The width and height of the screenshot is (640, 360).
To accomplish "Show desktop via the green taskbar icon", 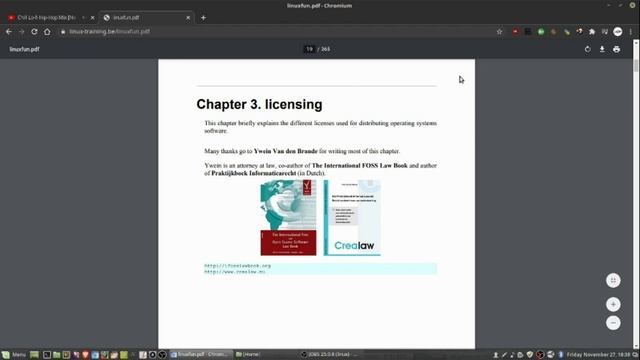I will tap(34, 354).
